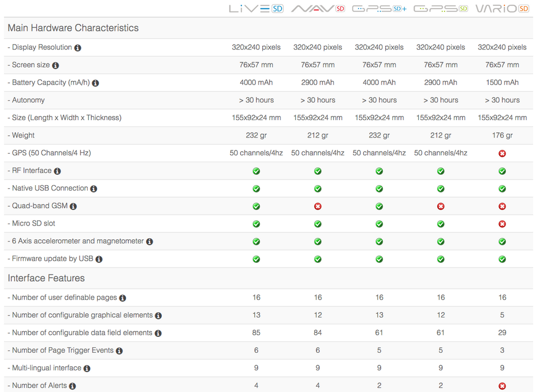The width and height of the screenshot is (538, 392).
Task: Click info icon next to Page Trigger Events
Action: [119, 351]
